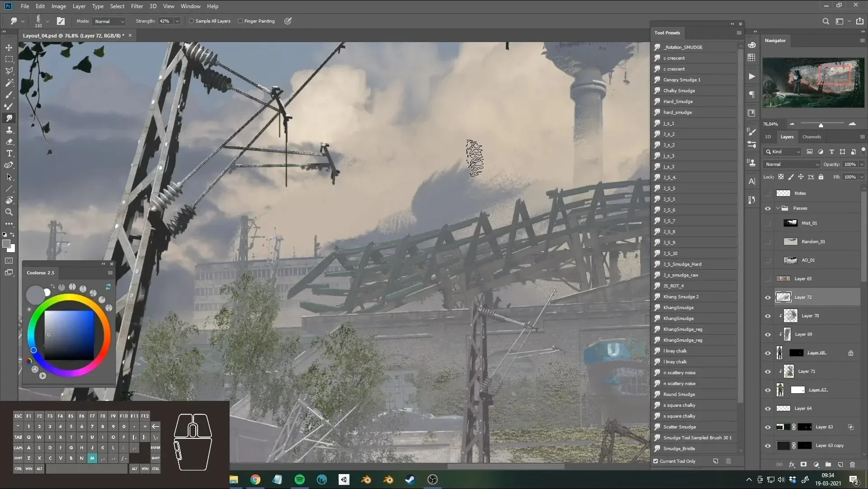Click the Coolorus hue color ring

[69, 298]
